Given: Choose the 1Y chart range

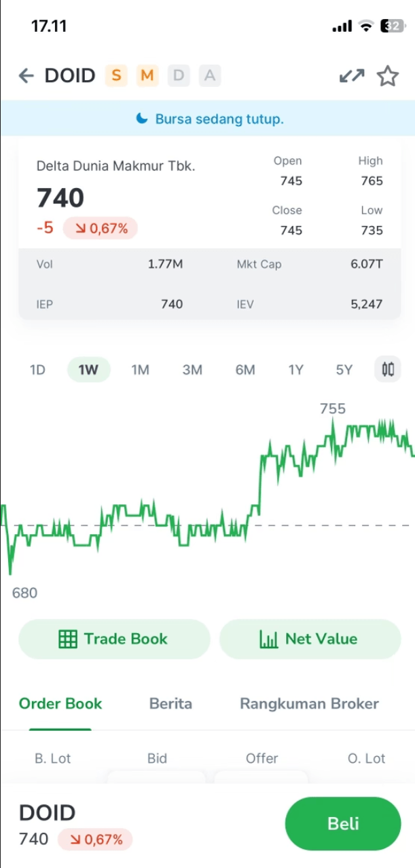Looking at the screenshot, I should [x=296, y=370].
